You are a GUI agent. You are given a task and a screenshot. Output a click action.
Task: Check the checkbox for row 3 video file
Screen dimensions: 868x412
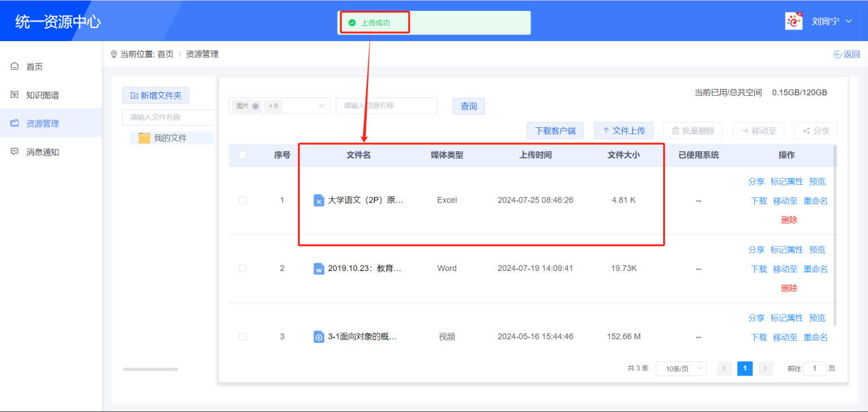(243, 337)
